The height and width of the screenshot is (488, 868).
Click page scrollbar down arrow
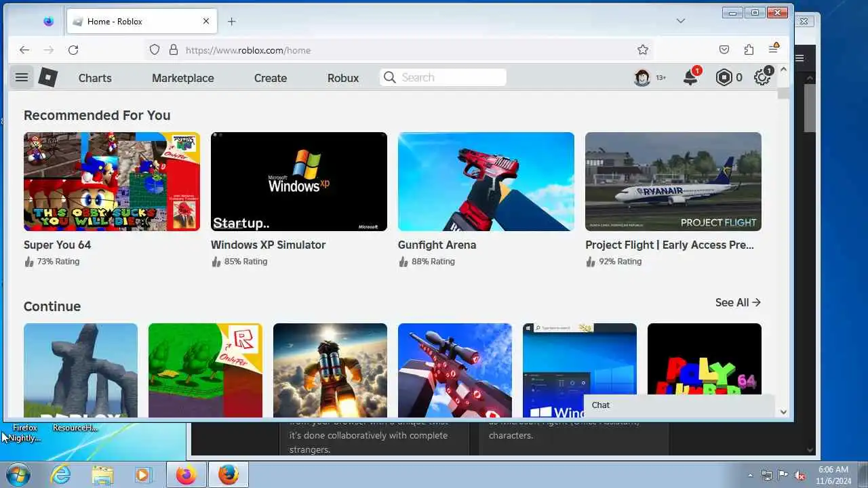[783, 411]
